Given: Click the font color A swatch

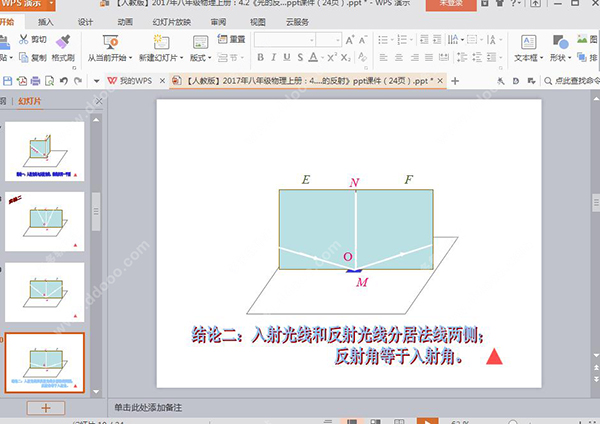Looking at the screenshot, I should pos(313,57).
